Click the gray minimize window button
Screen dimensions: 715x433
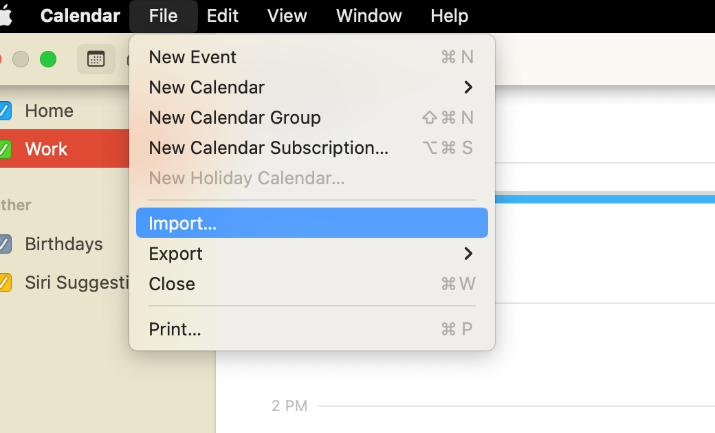pos(21,59)
